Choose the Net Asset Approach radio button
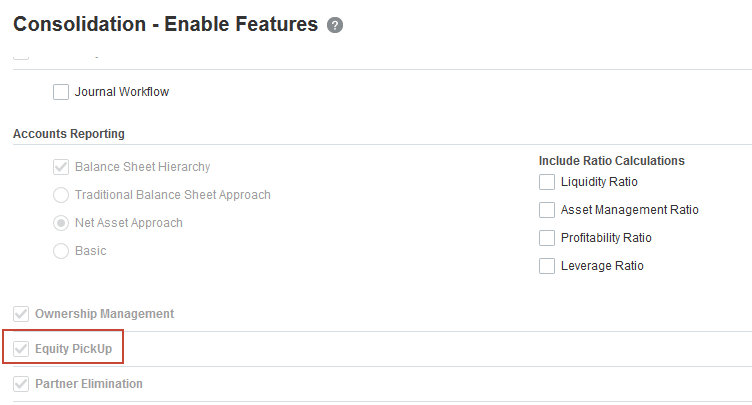 (x=61, y=223)
